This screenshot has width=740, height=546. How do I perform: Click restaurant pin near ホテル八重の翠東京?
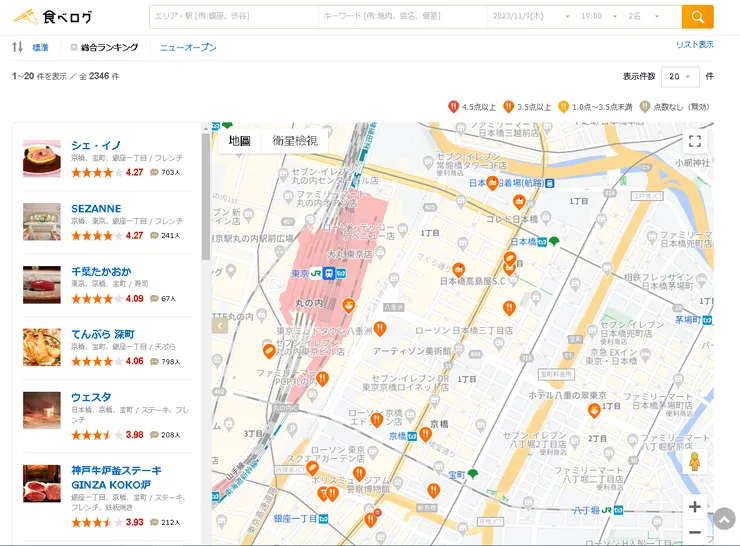point(594,411)
